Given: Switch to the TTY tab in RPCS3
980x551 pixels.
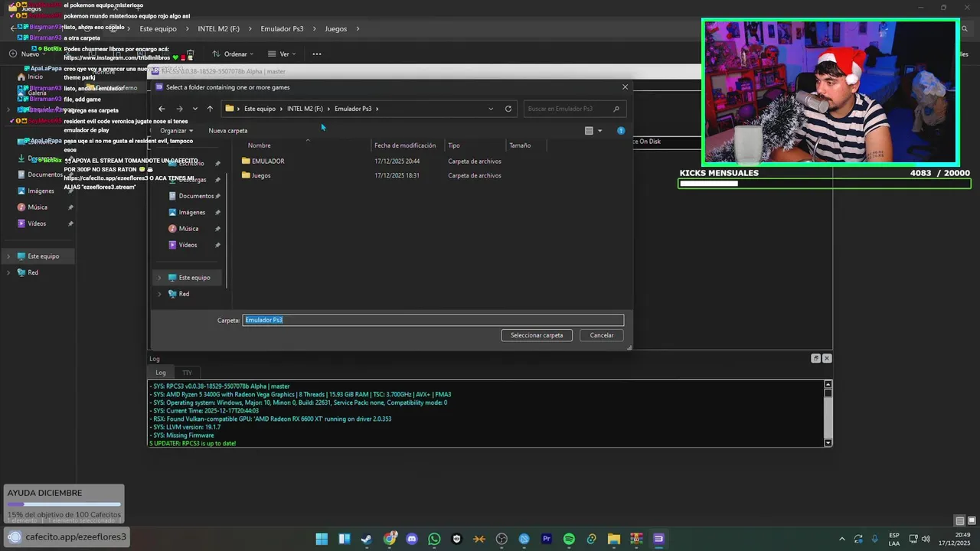Looking at the screenshot, I should click(187, 373).
